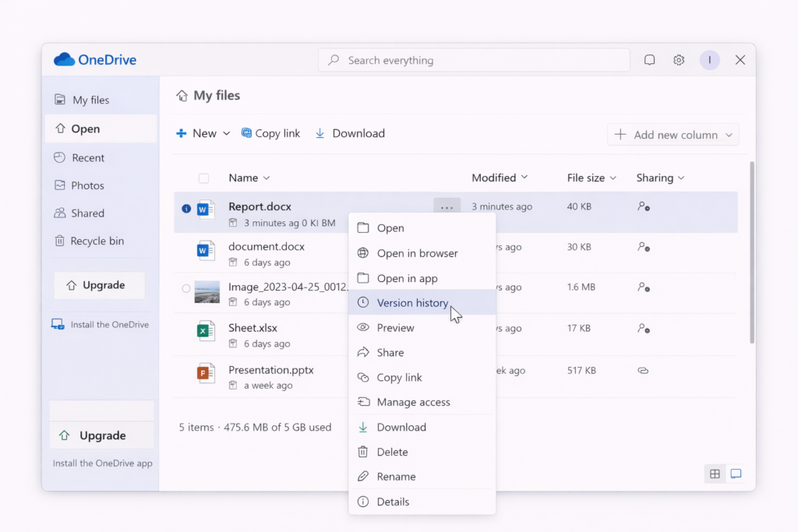This screenshot has width=798, height=532.
Task: Choose Download in the context menu
Action: click(x=422, y=427)
